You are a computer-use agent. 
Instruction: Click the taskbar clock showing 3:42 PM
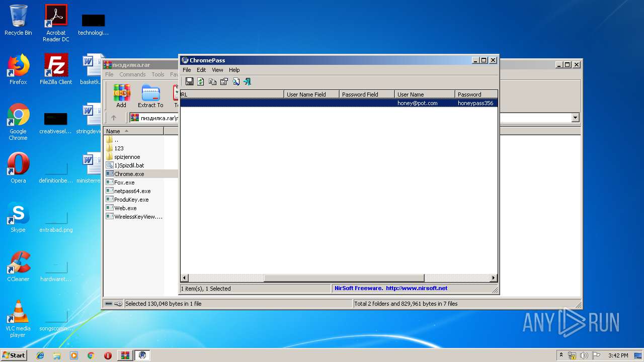tap(618, 355)
